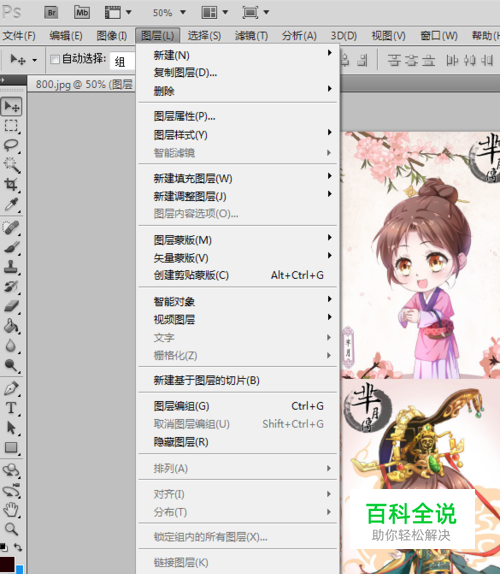Click the align top edges icon
500x574 pixels.
(x=394, y=60)
